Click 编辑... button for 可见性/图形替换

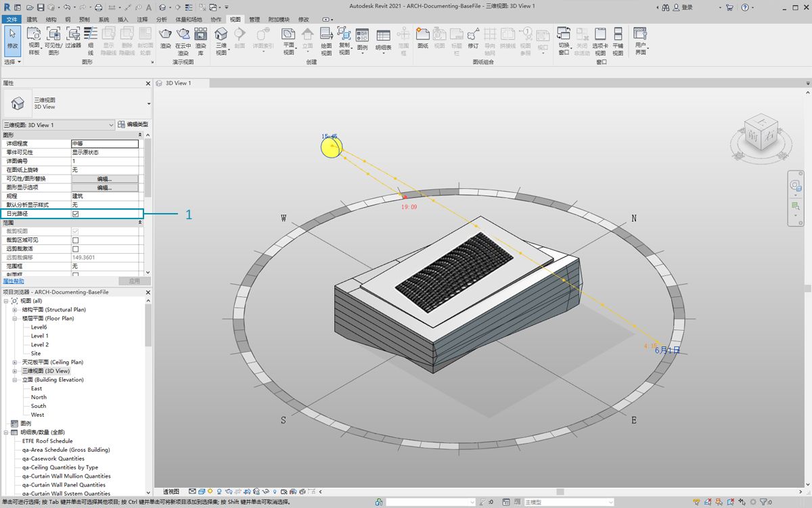(x=104, y=179)
